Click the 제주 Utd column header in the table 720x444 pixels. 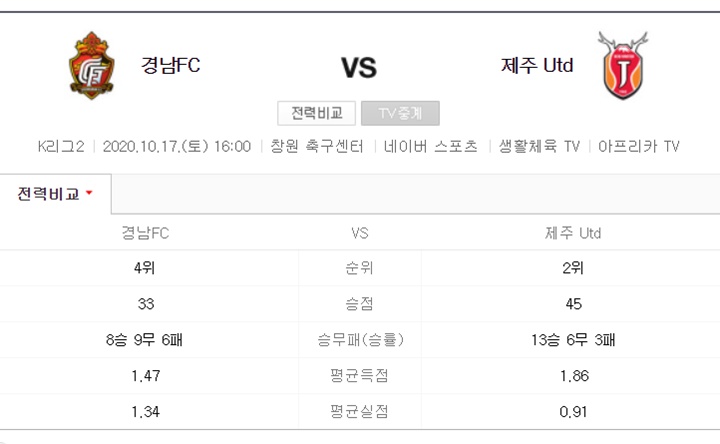[x=573, y=233]
